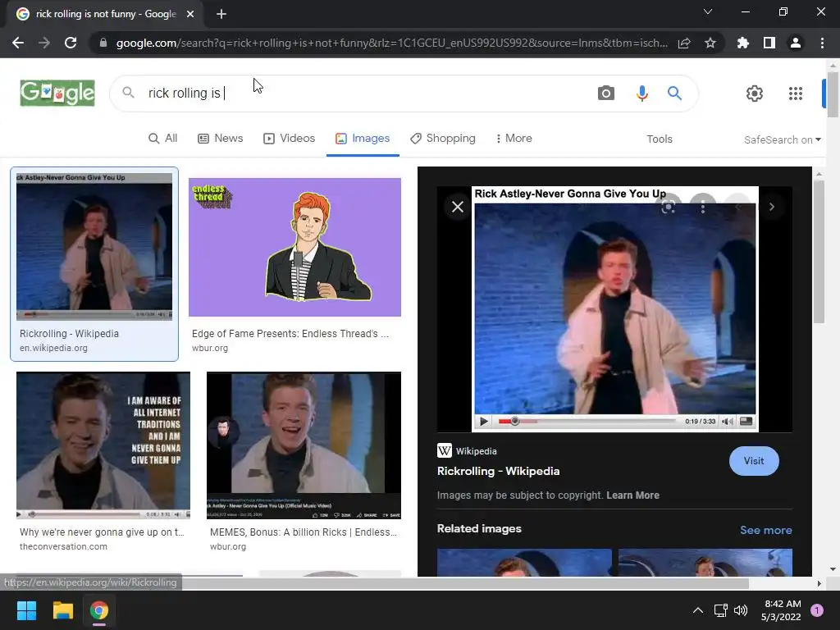Click the Chrome taskbar icon
The width and height of the screenshot is (840, 630).
[99, 610]
